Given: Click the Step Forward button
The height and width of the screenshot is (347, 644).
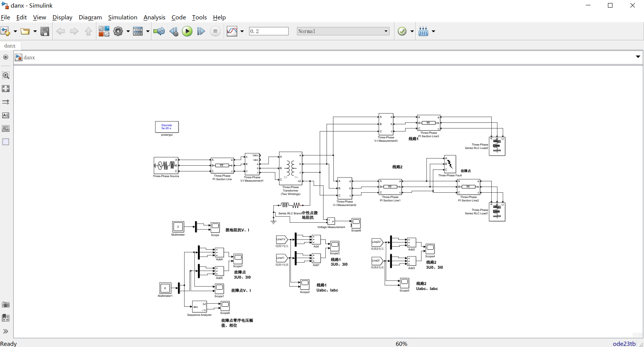Looking at the screenshot, I should point(201,31).
